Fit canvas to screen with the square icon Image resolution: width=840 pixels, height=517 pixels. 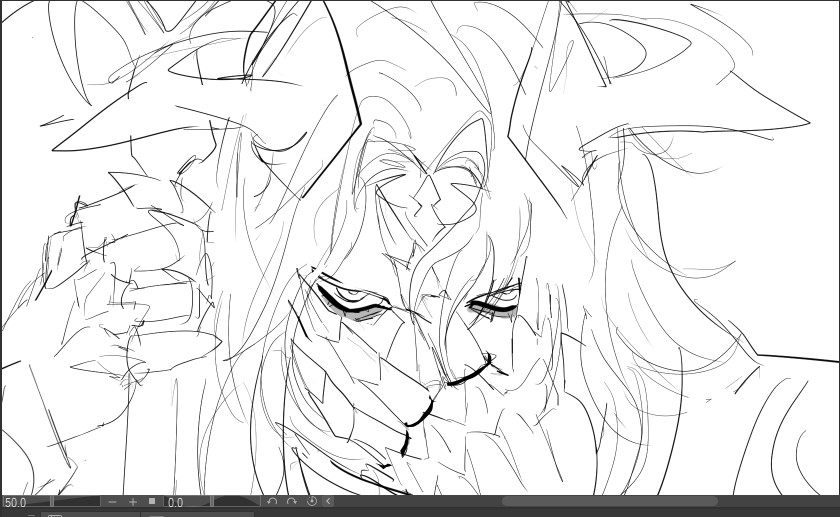coord(152,501)
